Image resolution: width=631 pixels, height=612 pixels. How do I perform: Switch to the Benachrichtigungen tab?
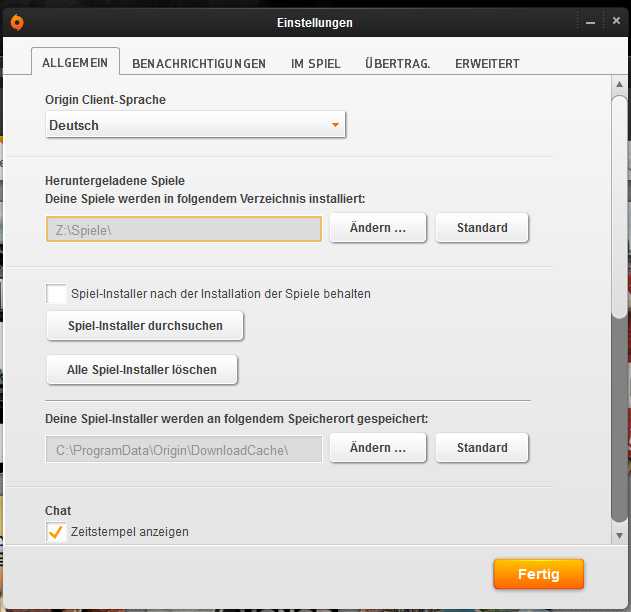(199, 64)
